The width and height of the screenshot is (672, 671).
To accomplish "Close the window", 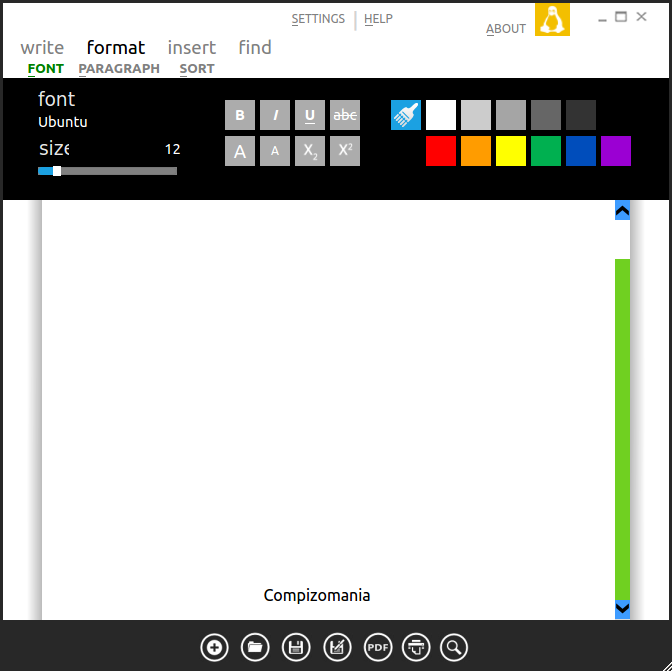I will tap(641, 17).
